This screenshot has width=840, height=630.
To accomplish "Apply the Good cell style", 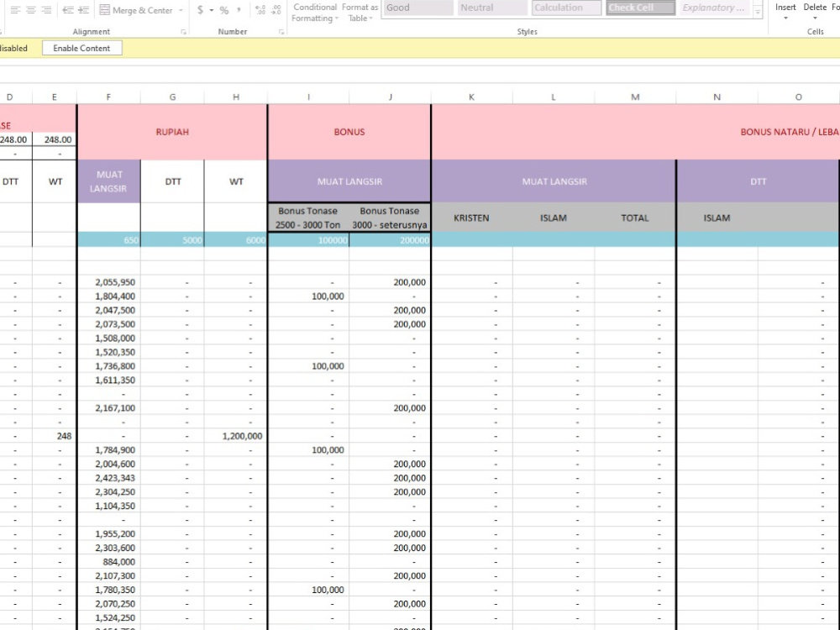I will [417, 8].
